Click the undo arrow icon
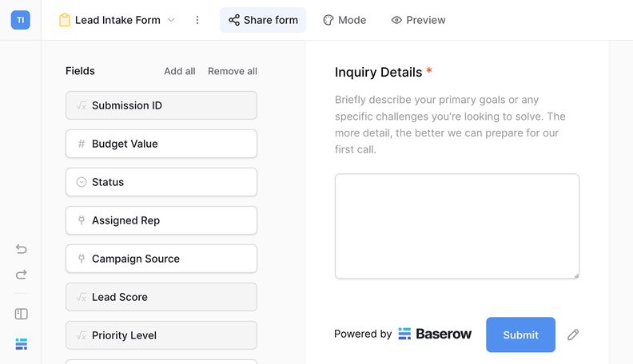This screenshot has height=364, width=633. pyautogui.click(x=22, y=249)
